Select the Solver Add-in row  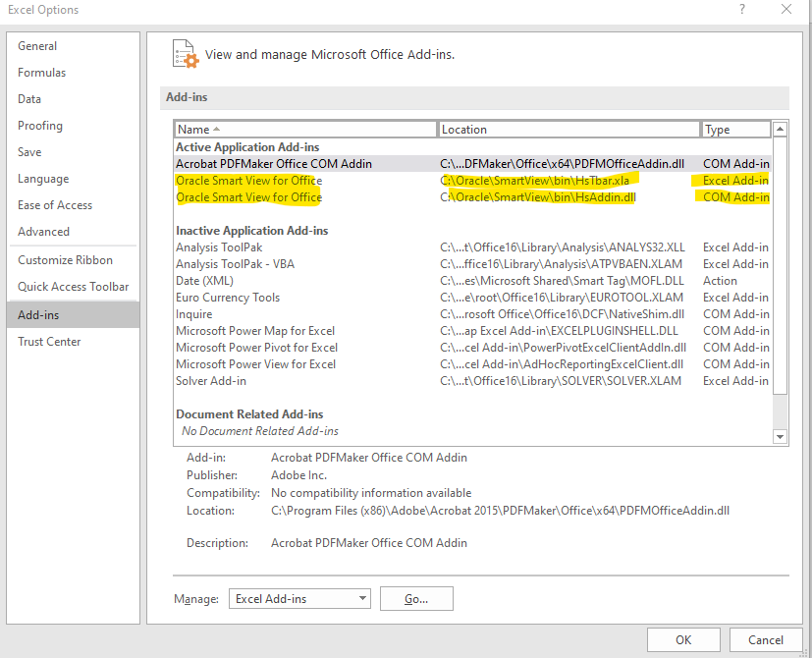click(472, 381)
